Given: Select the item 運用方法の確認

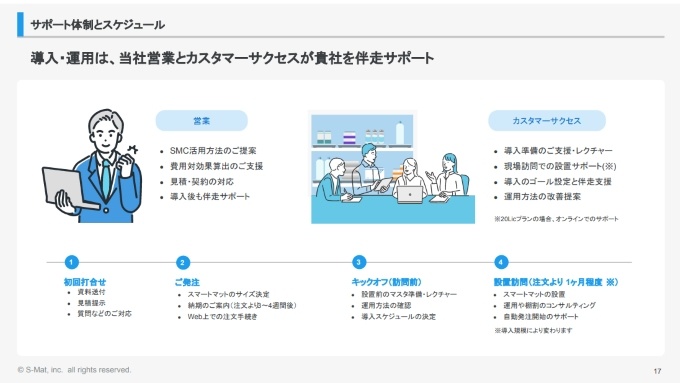Looking at the screenshot, I should pyautogui.click(x=386, y=305).
